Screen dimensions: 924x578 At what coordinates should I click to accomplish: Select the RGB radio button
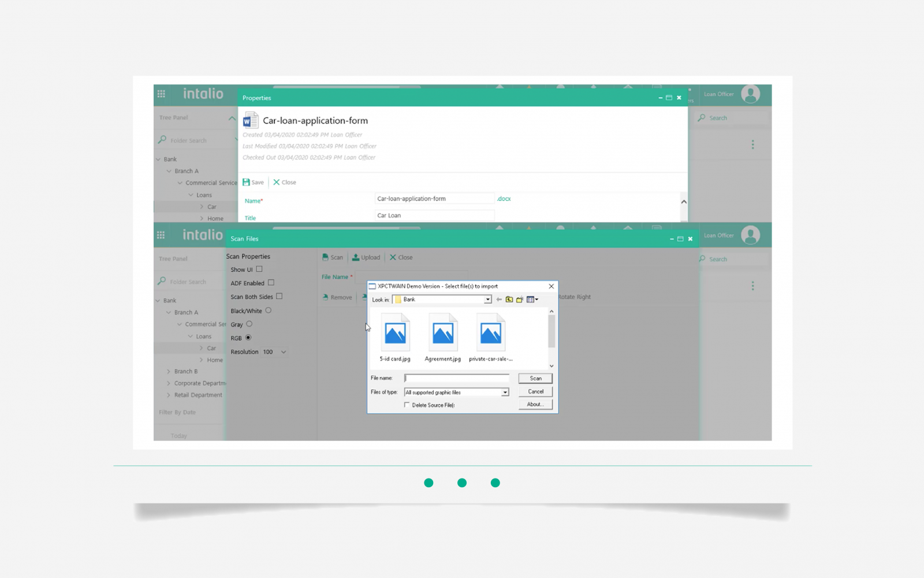tap(248, 338)
